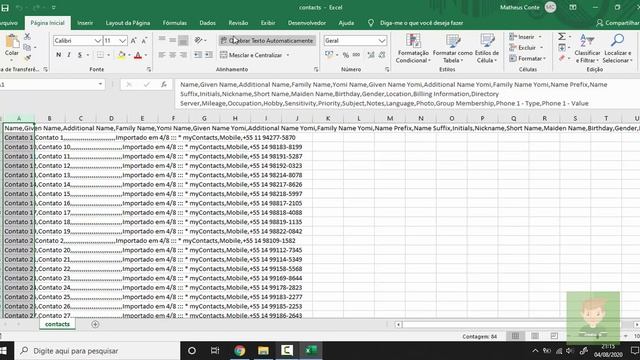Image resolution: width=640 pixels, height=360 pixels.
Task: Click Diga-me o que você deseja fazer
Action: (421, 23)
